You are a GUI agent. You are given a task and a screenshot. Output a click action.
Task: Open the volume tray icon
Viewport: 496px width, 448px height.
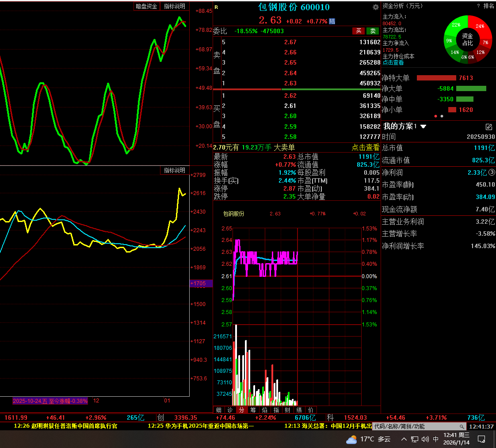click(425, 439)
